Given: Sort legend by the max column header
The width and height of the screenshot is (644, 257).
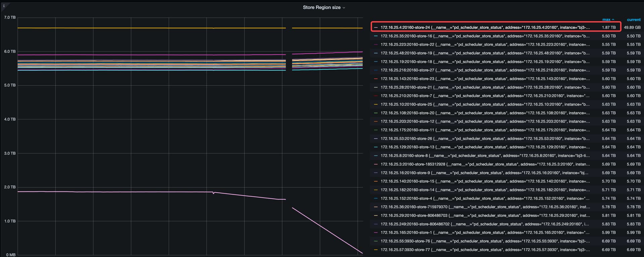Looking at the screenshot, I should pyautogui.click(x=606, y=20).
